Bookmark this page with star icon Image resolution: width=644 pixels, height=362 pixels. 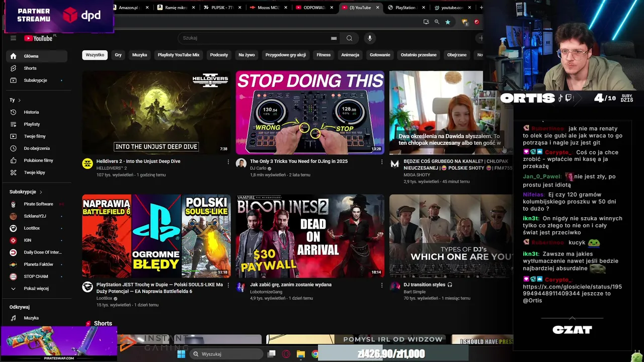[447, 22]
